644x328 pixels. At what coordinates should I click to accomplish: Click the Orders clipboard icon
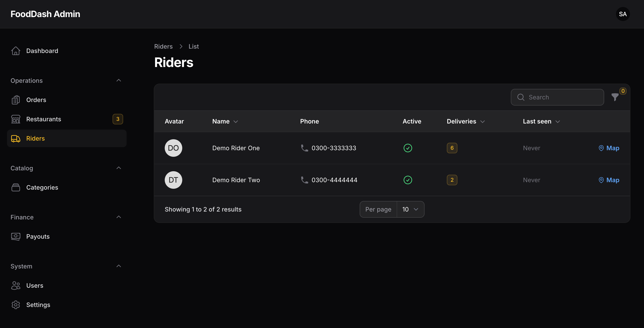tap(16, 100)
